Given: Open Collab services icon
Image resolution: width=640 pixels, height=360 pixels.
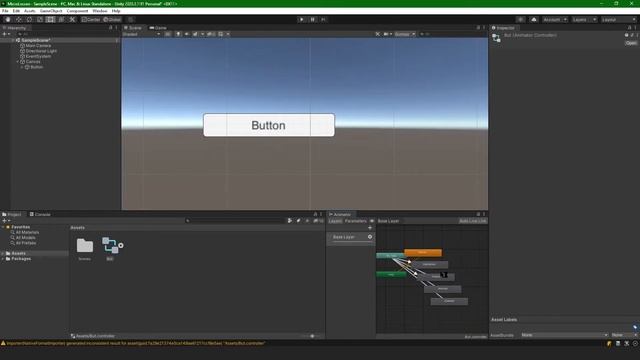Looking at the screenshot, I should [520, 20].
